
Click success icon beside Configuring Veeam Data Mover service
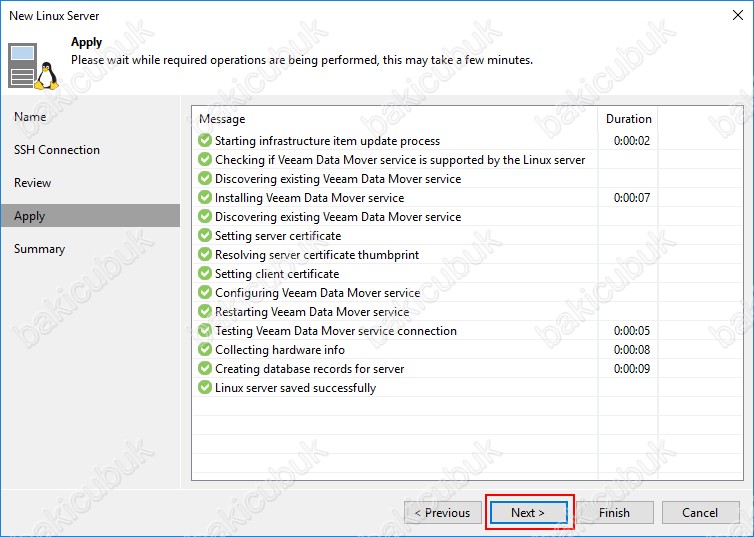click(205, 292)
